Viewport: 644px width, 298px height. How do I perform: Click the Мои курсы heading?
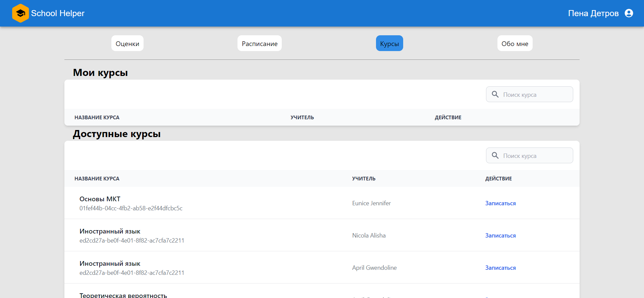pos(100,73)
